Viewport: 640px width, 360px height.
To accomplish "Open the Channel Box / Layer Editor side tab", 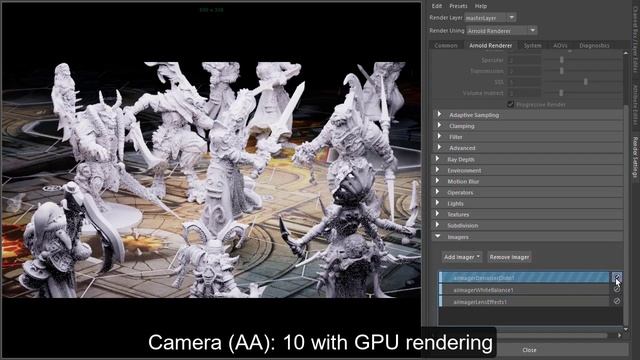I will tap(635, 40).
